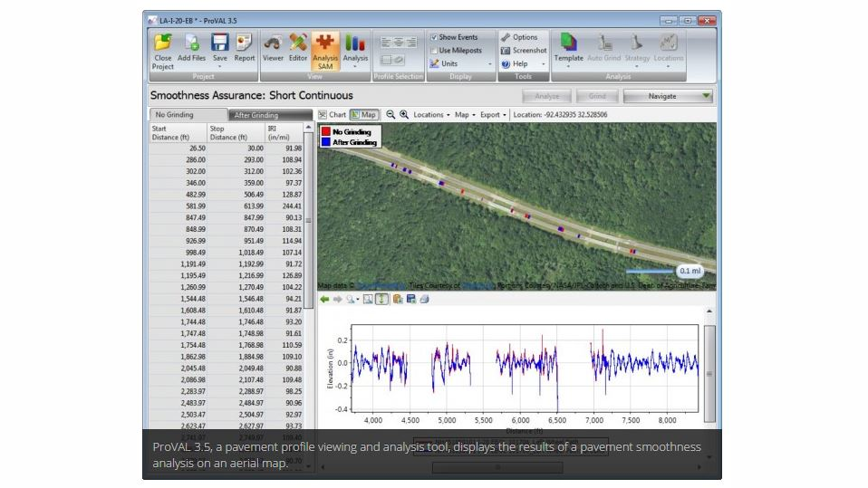Click the Strategy icon
Image resolution: width=868 pixels, height=488 pixels.
click(637, 43)
